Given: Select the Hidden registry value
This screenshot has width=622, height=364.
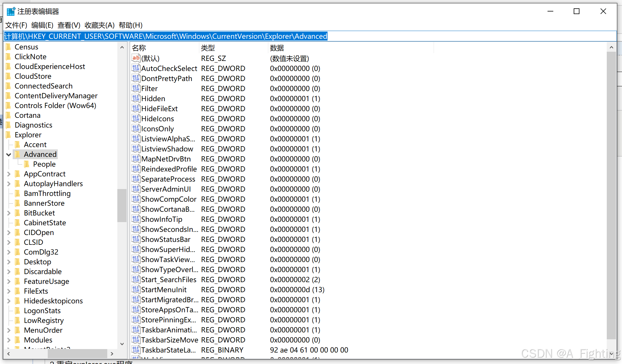Looking at the screenshot, I should click(x=153, y=99).
